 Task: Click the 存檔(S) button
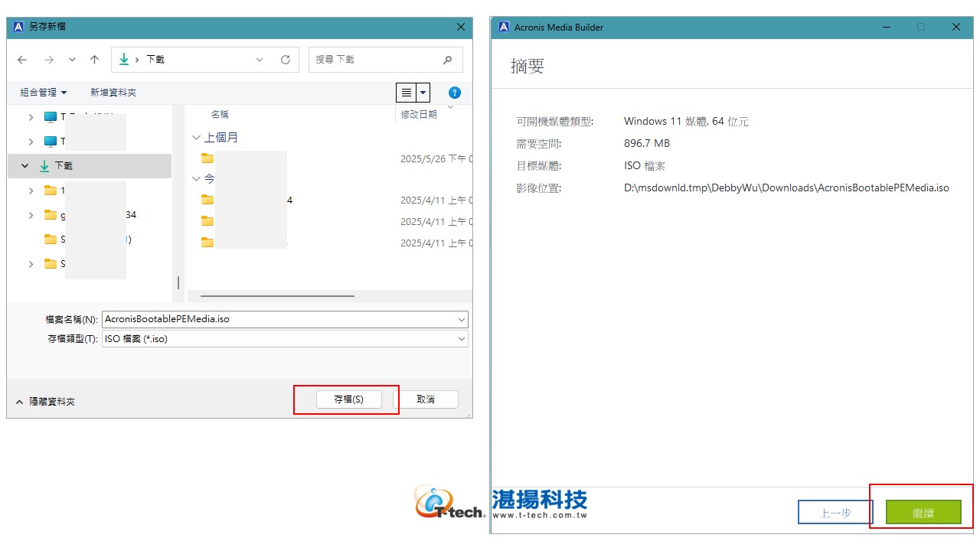[x=348, y=399]
